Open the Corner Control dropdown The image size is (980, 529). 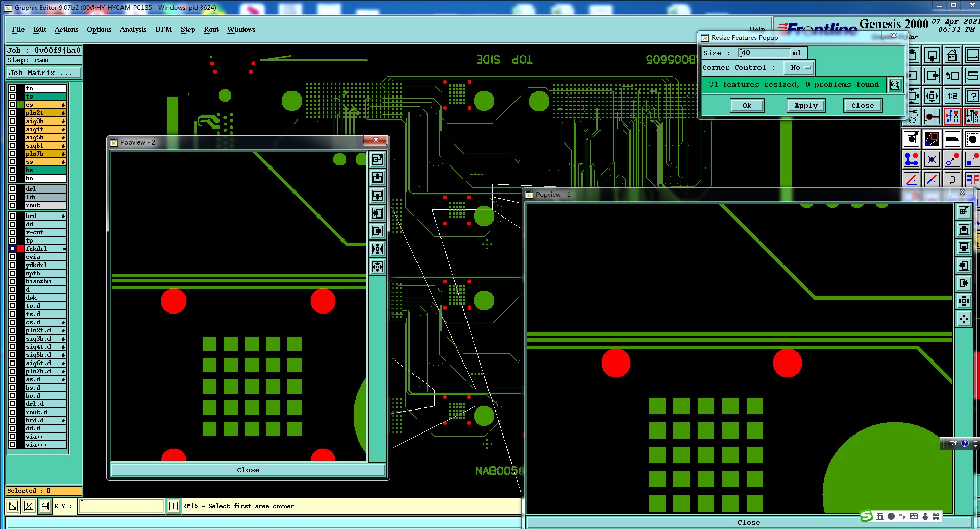[799, 67]
